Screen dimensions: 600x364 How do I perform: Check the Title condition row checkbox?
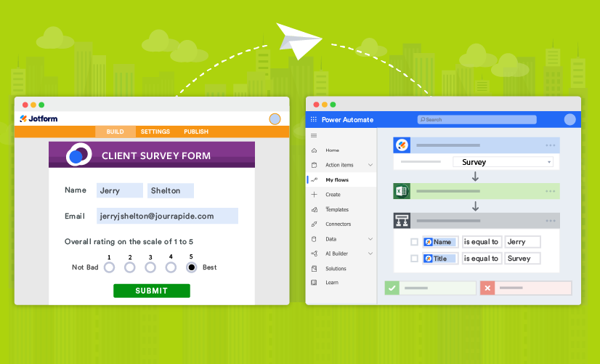pyautogui.click(x=414, y=259)
